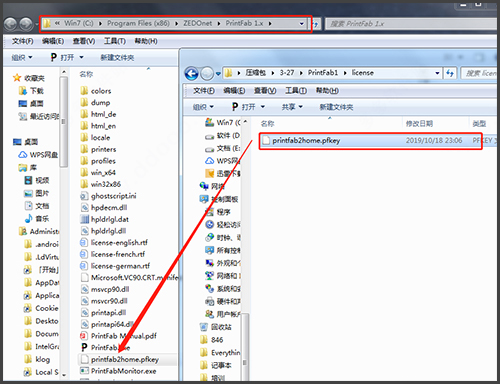The height and width of the screenshot is (384, 500).
Task: Open recent pages dropdown beside license nav buttons
Action: pyautogui.click(x=218, y=74)
